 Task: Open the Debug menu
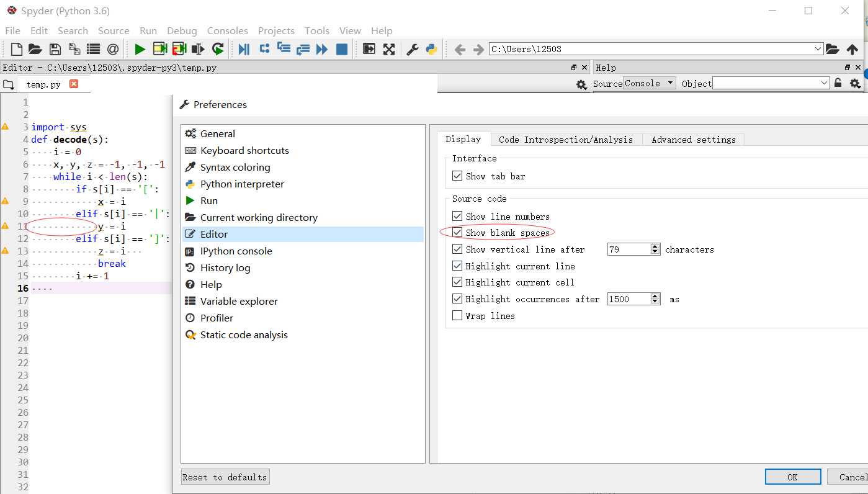182,30
